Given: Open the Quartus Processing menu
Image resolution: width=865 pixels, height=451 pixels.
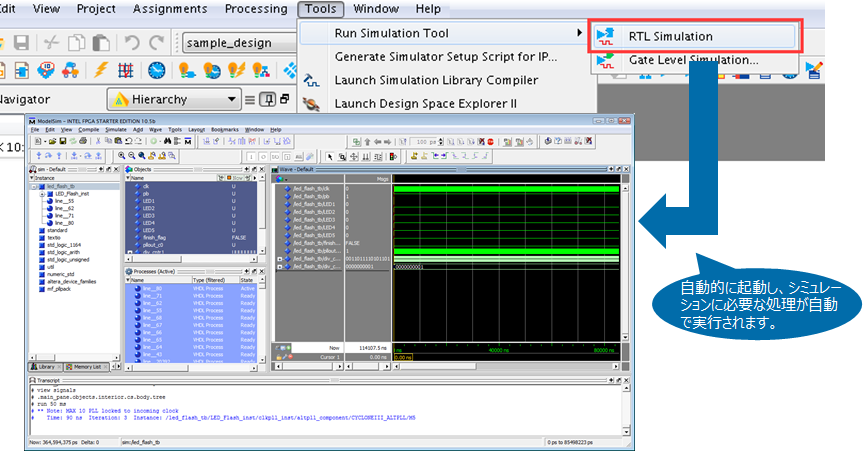Looking at the screenshot, I should [256, 9].
